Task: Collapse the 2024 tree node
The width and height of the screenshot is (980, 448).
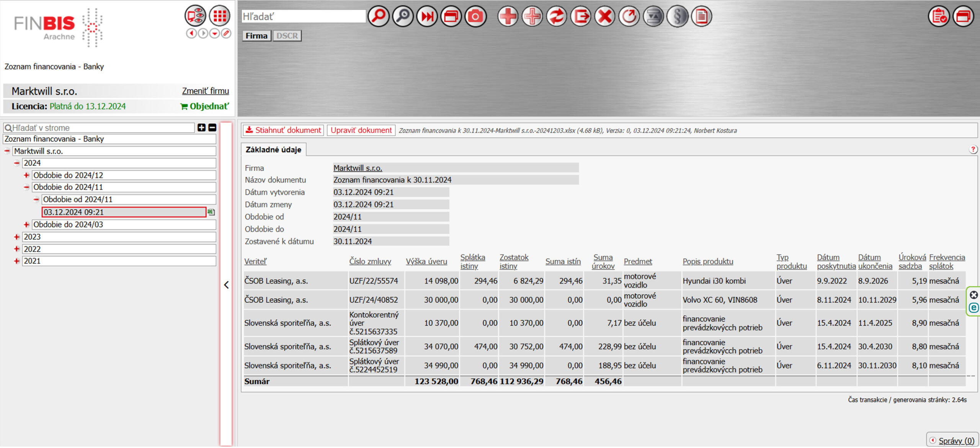Action: point(16,163)
